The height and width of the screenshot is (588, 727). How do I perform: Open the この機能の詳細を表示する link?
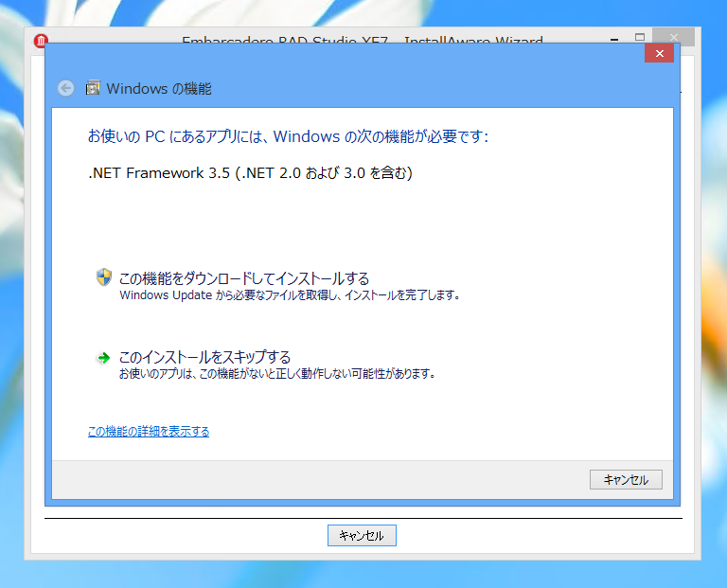tap(149, 431)
